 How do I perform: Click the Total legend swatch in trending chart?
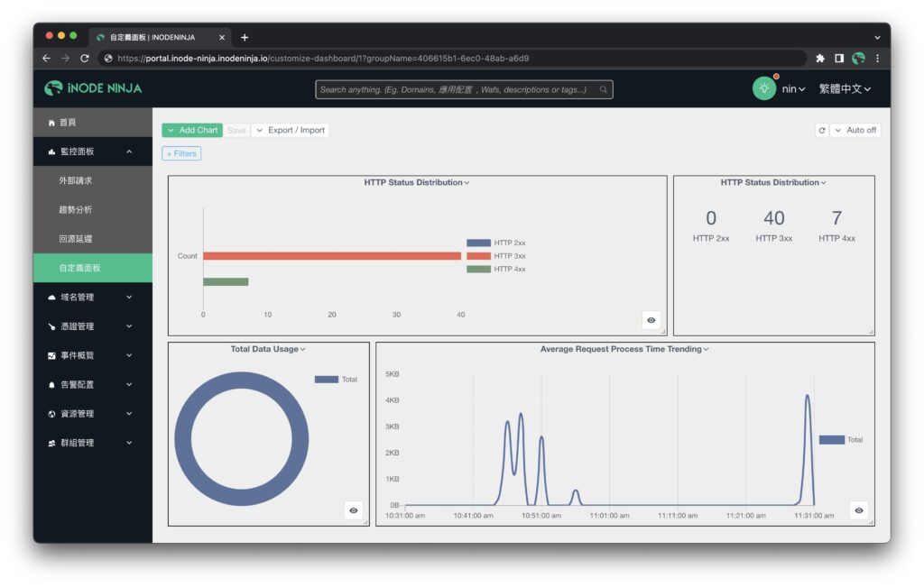(x=831, y=440)
